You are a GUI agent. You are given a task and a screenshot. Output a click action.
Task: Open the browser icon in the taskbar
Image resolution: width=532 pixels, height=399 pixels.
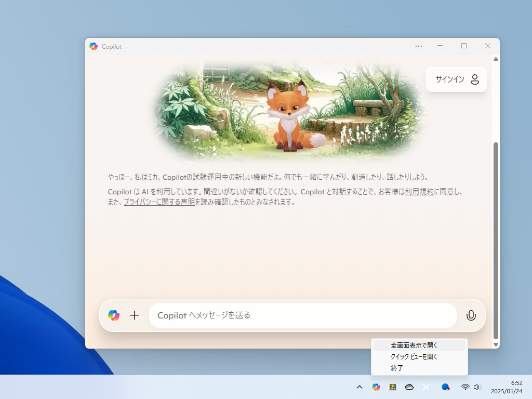point(445,387)
